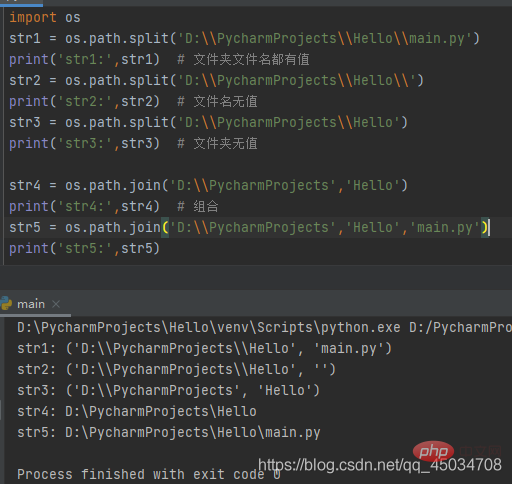Click the highlighted opening parenthesis after join

coord(165,228)
